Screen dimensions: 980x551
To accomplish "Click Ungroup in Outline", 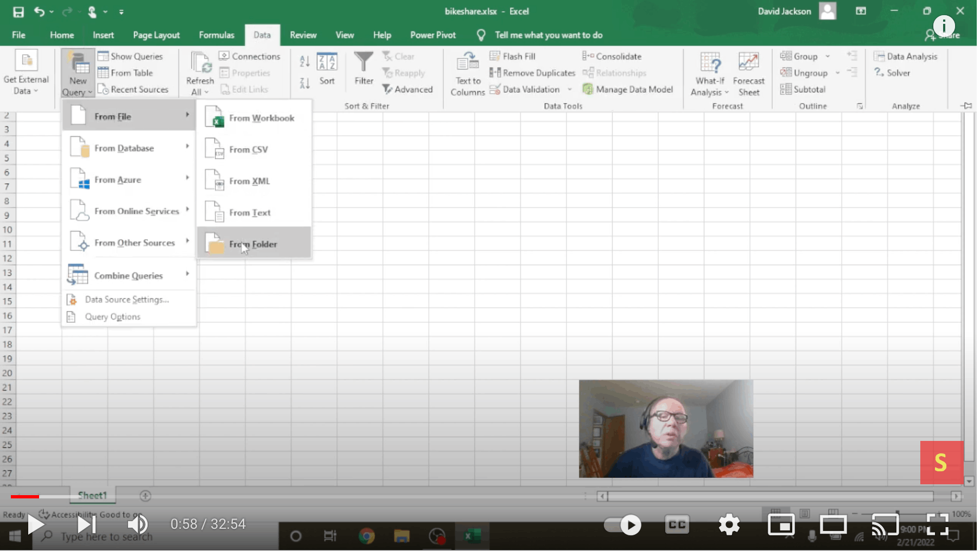I will [804, 73].
